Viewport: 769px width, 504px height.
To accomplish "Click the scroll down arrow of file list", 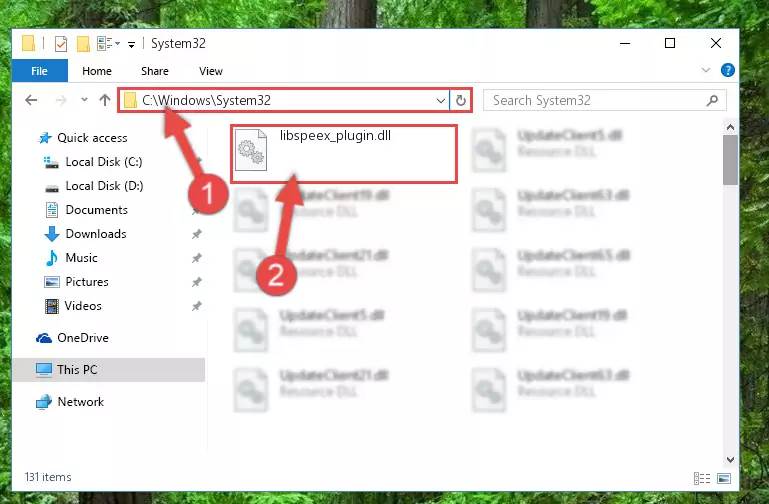I will 730,460.
